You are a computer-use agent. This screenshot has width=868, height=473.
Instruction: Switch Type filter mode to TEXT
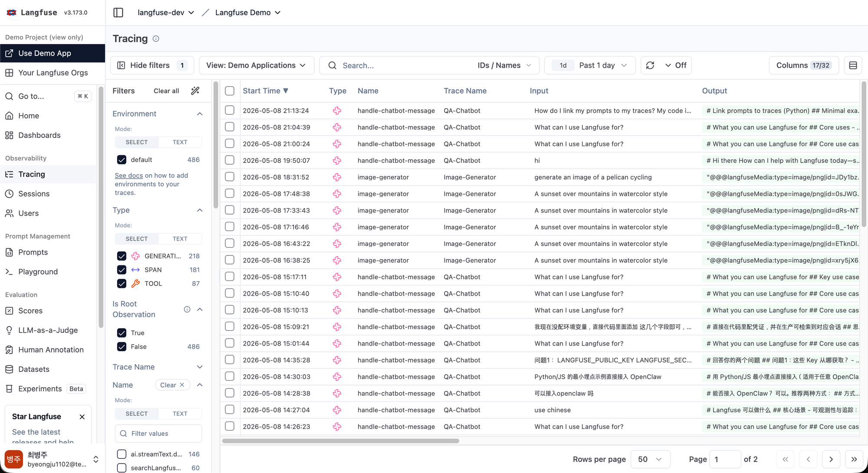click(x=180, y=239)
